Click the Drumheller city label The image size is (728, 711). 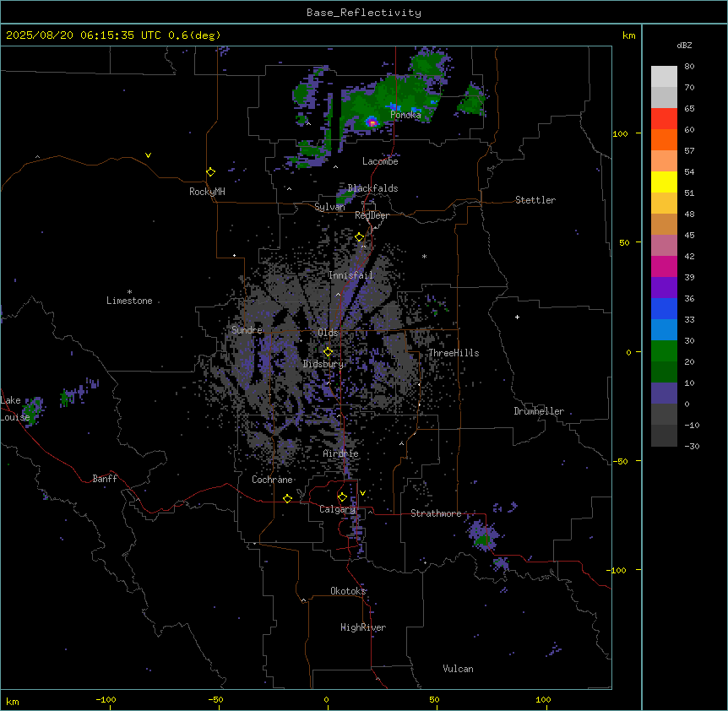[539, 411]
